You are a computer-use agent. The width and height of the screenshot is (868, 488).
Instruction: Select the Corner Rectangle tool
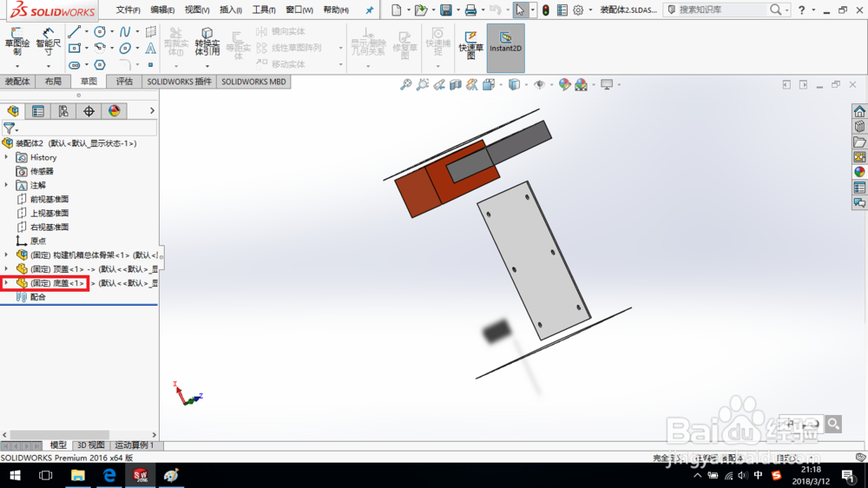74,48
